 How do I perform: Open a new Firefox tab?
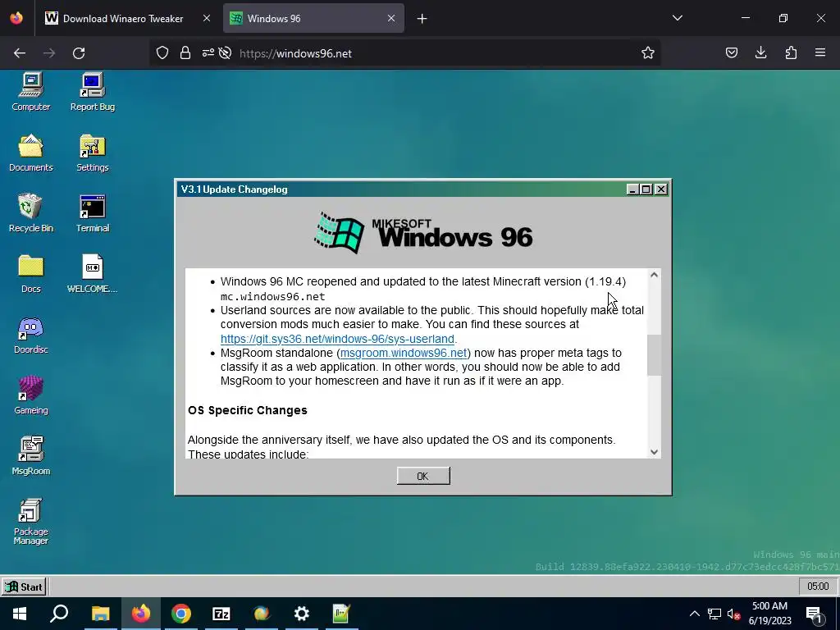point(422,19)
